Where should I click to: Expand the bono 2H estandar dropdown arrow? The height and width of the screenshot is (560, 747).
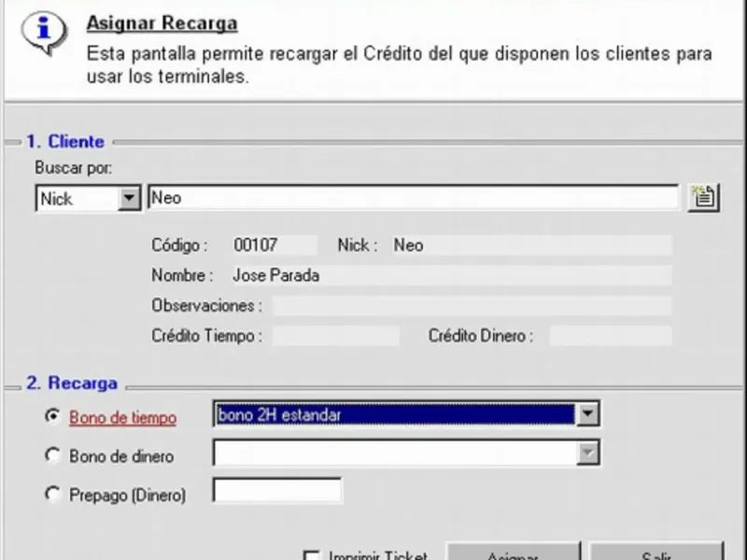(x=587, y=413)
